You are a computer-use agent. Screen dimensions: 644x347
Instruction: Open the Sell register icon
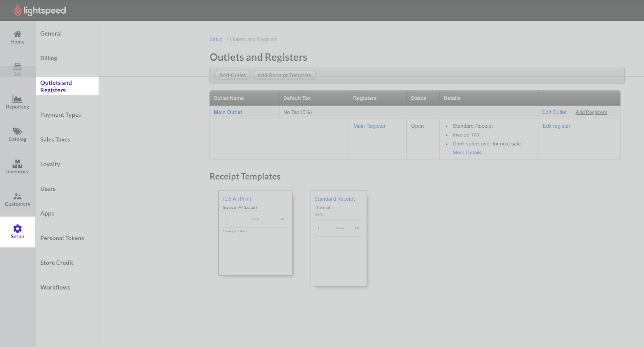(x=17, y=66)
